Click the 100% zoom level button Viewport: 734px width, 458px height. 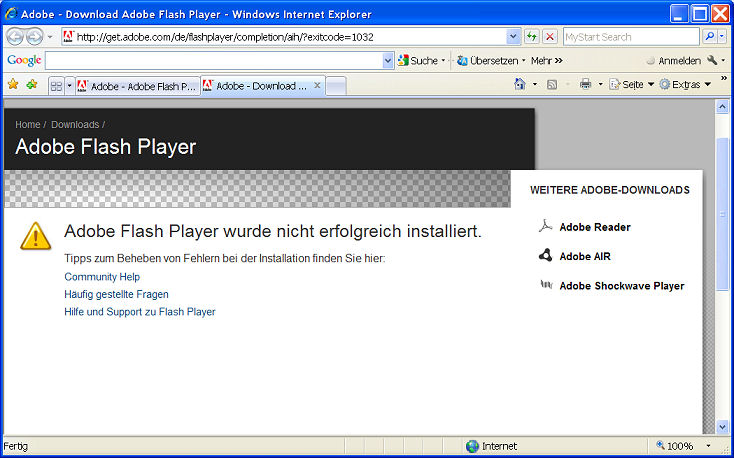675,446
